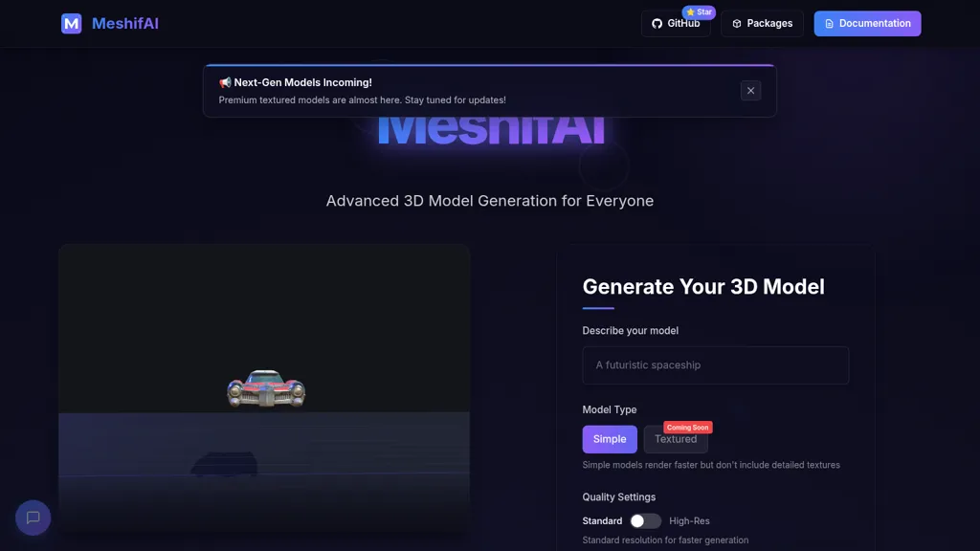Open the Documentation page
Viewport: 980px width, 551px height.
(x=867, y=24)
